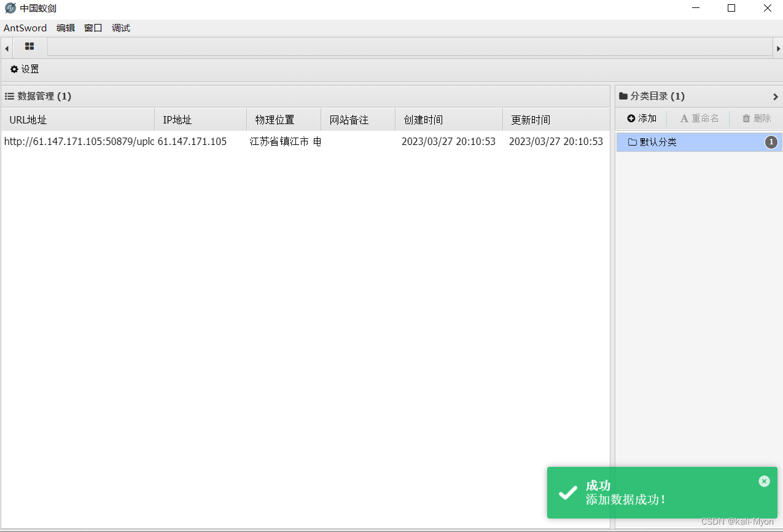Click the created time 2023/03/27 20:10:53 cell
Image resolution: width=783 pixels, height=532 pixels.
click(448, 141)
